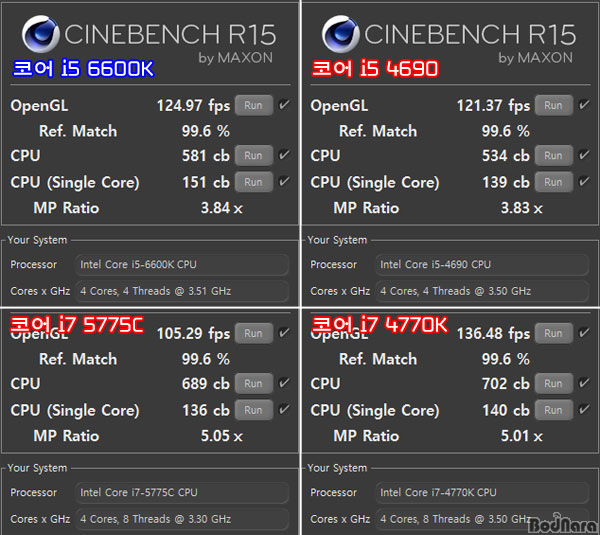This screenshot has width=600, height=535.
Task: Run CPU test in i5 6600K panel
Action: coord(254,155)
